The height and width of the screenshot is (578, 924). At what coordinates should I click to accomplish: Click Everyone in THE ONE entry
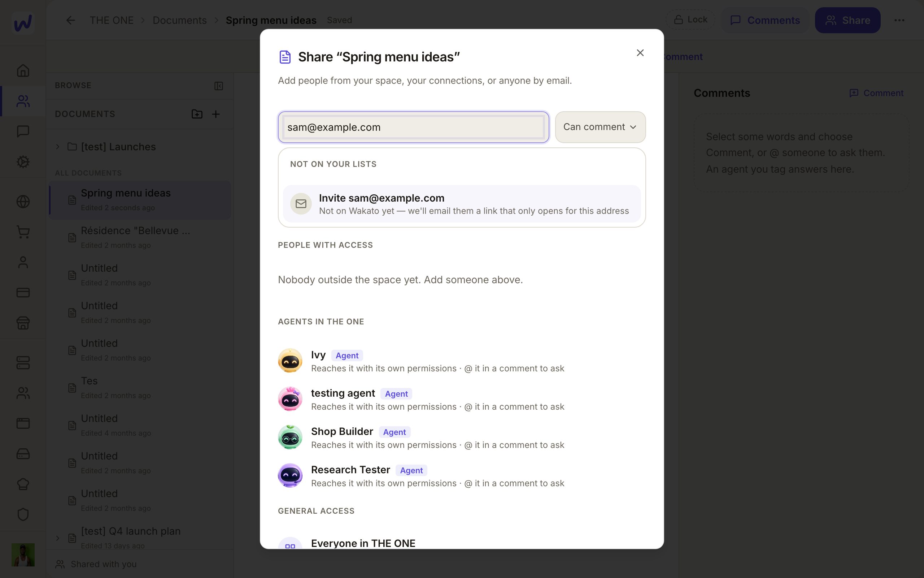[x=462, y=543]
